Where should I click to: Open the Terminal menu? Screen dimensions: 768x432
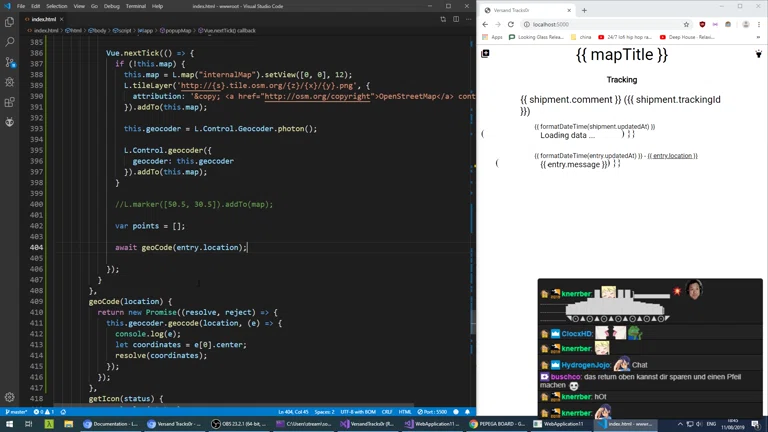point(135,6)
